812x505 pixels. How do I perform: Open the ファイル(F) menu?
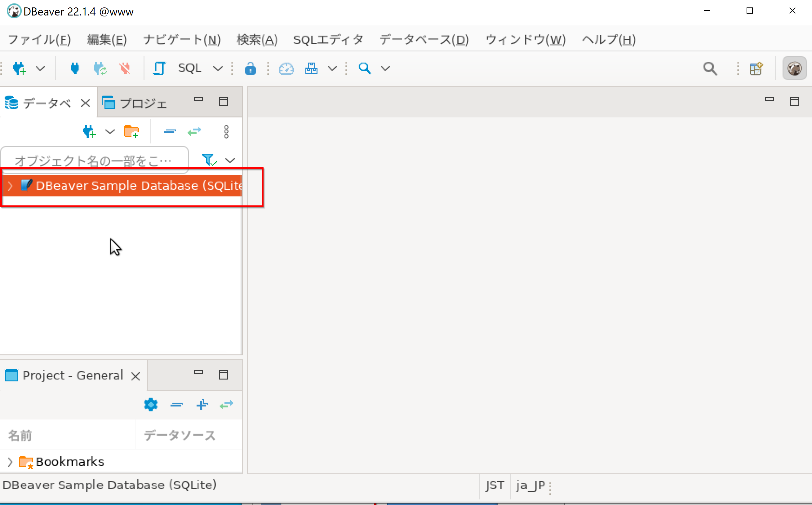39,40
